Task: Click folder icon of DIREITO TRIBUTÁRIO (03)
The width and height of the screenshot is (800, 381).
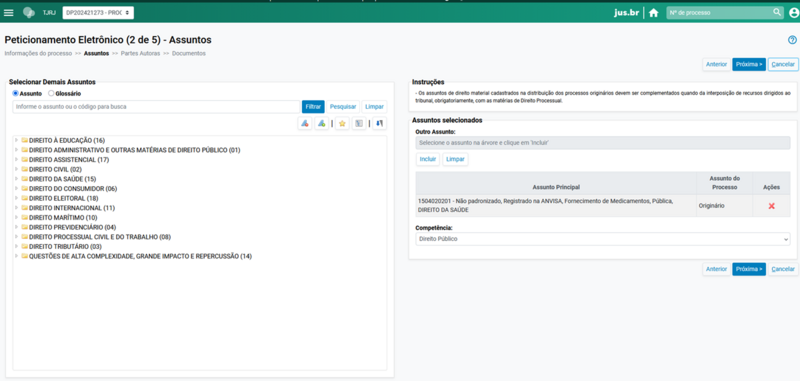Action: click(24, 246)
